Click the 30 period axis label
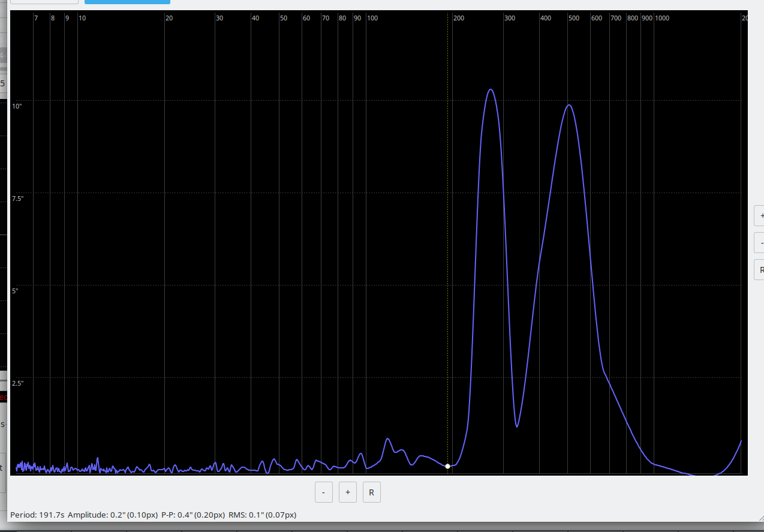Viewport: 764px width, 532px height. pyautogui.click(x=219, y=19)
